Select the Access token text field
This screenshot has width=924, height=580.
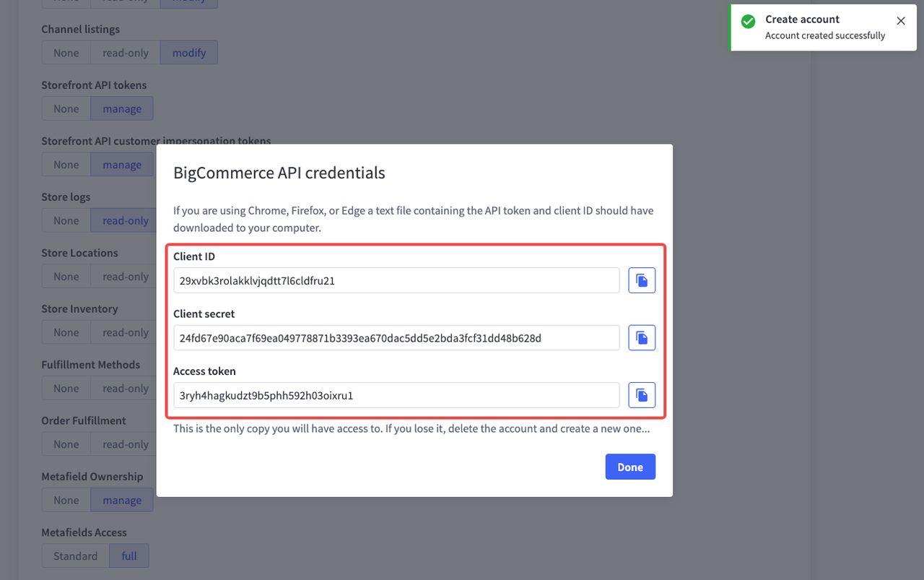396,394
